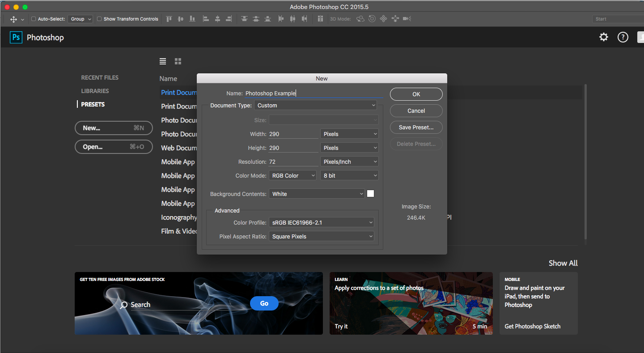This screenshot has width=644, height=353.
Task: Open the RGB Color mode dropdown
Action: tap(292, 175)
